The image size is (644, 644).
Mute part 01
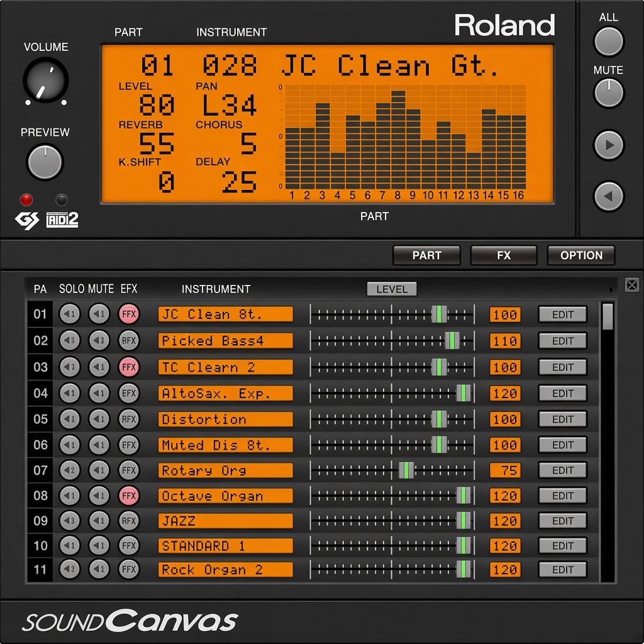pos(99,314)
